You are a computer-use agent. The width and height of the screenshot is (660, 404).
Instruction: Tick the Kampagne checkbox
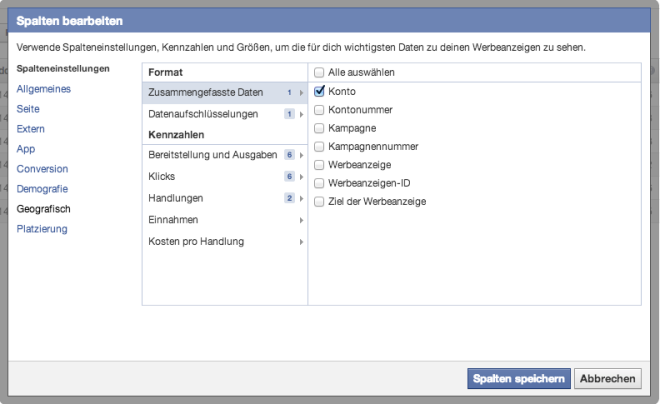pos(319,128)
